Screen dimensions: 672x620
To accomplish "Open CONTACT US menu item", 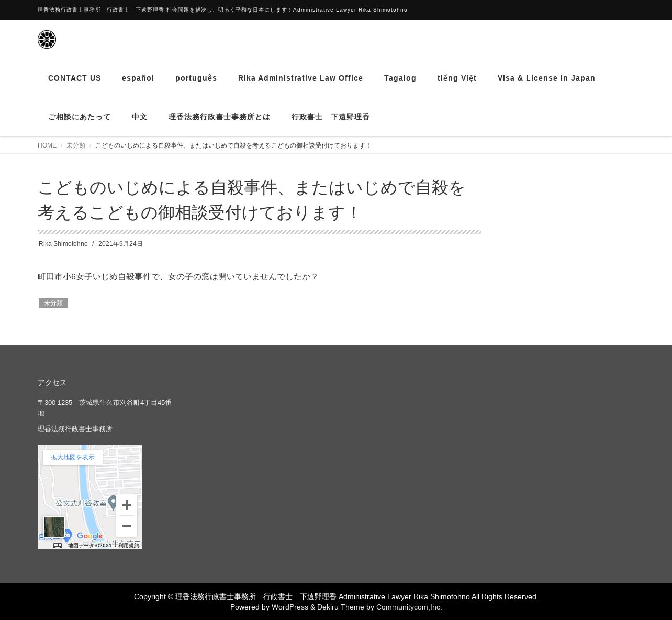I will click(x=74, y=78).
